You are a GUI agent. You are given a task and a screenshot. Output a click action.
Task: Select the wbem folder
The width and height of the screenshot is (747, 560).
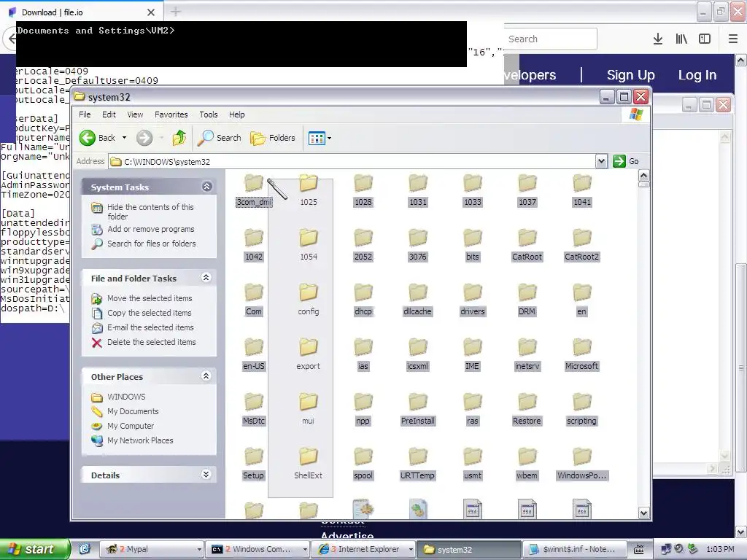tap(527, 464)
